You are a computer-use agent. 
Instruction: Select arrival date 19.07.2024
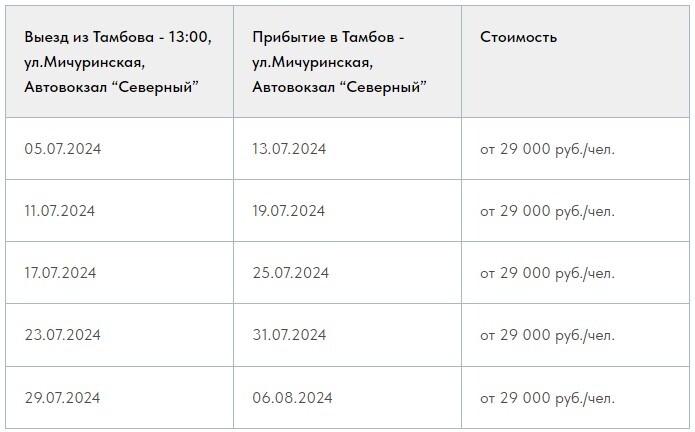290,211
